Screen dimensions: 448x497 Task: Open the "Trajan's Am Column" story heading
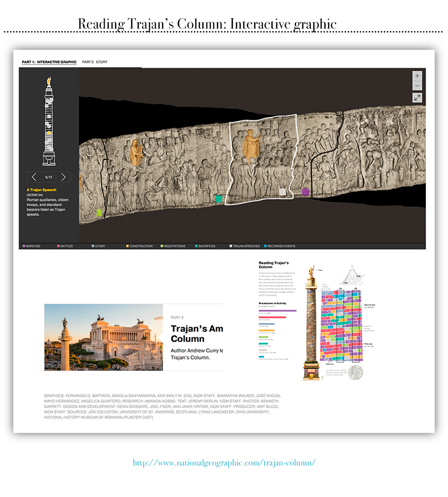(x=197, y=334)
